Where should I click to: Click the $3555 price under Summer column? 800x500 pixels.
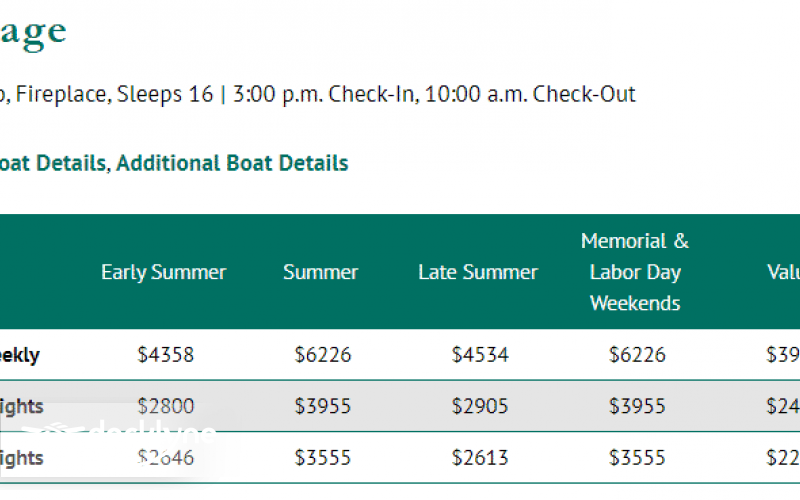pyautogui.click(x=323, y=459)
